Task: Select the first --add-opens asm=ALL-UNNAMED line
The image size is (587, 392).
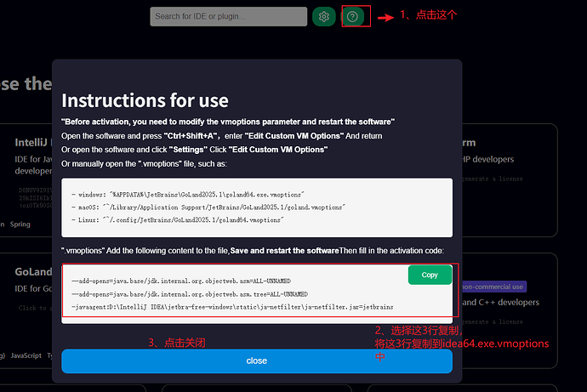Action: point(181,281)
